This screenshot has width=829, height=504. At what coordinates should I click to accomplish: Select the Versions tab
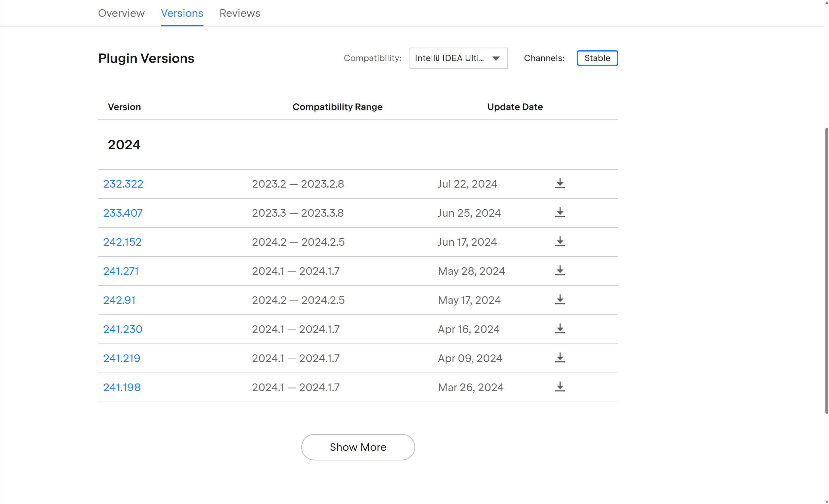[182, 13]
